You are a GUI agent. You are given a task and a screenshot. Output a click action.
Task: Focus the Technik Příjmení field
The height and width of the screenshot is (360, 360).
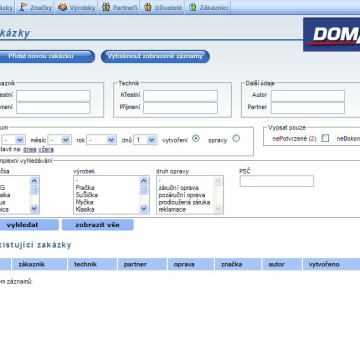point(180,108)
